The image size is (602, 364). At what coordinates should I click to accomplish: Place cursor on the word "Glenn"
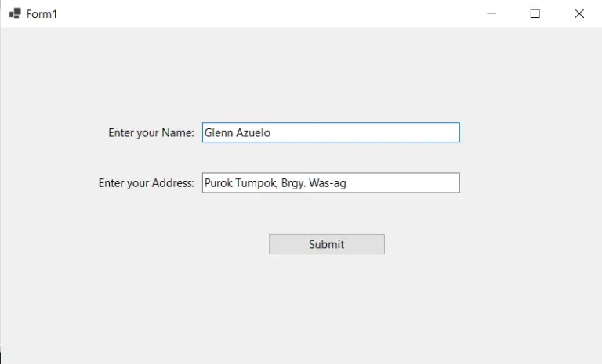[x=219, y=132]
